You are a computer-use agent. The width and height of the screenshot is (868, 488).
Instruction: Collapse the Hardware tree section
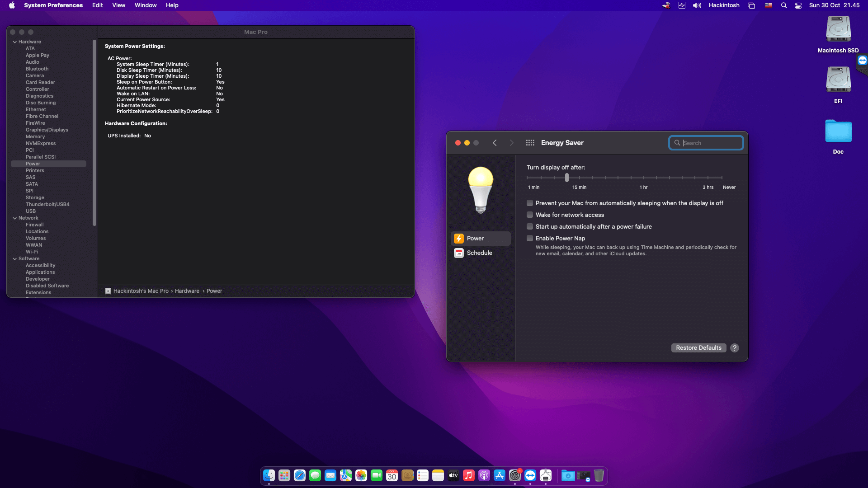pos(15,42)
